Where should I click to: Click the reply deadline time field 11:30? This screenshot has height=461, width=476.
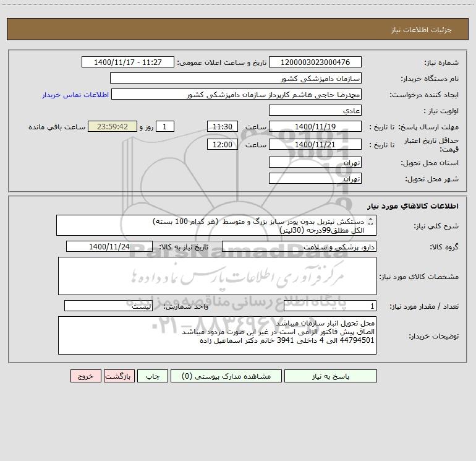click(222, 126)
